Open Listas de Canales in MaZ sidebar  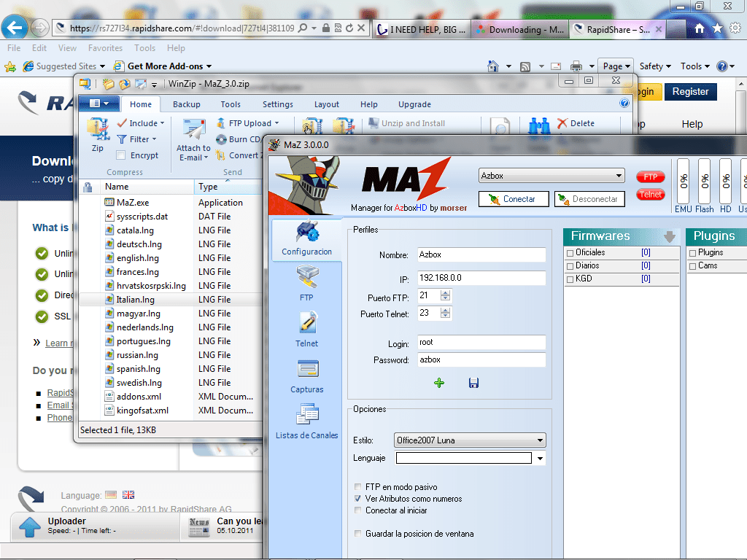(x=307, y=422)
